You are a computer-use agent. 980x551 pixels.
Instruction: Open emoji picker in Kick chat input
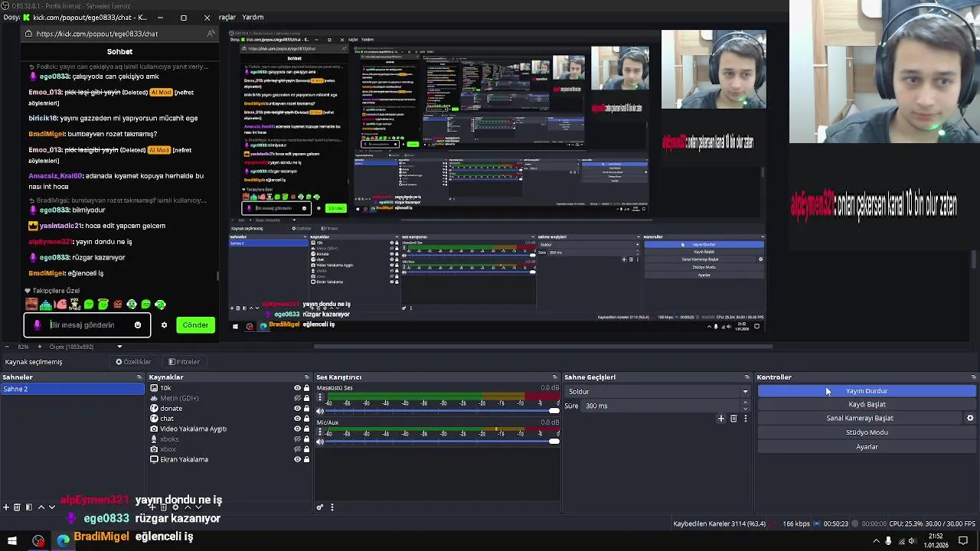pyautogui.click(x=138, y=325)
